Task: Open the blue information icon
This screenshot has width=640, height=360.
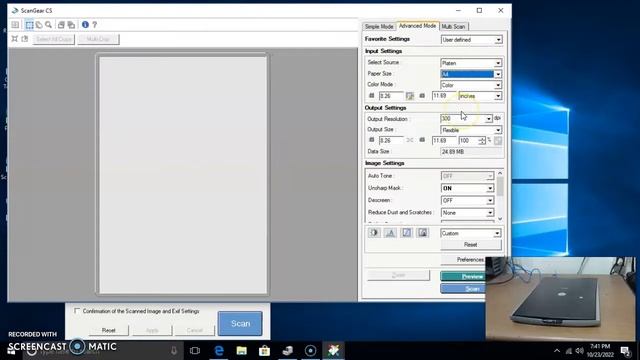Action: (85, 24)
